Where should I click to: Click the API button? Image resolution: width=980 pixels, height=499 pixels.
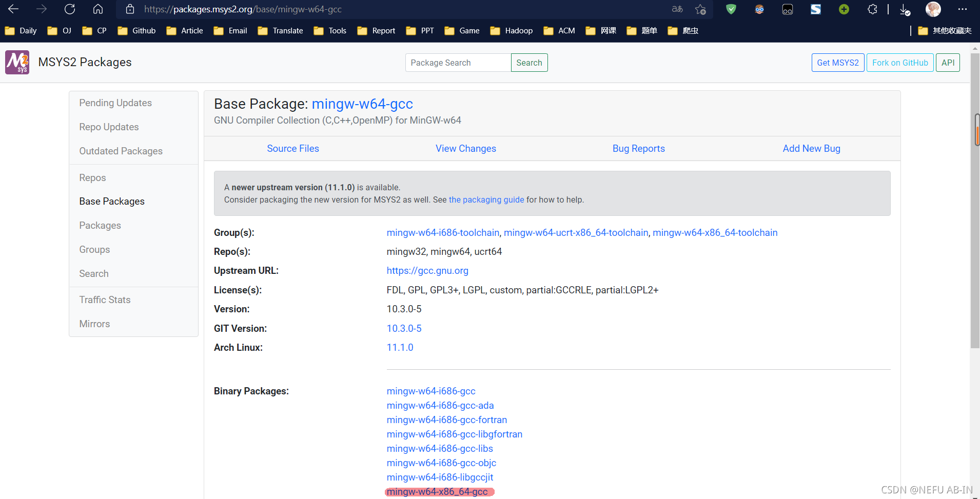click(948, 63)
